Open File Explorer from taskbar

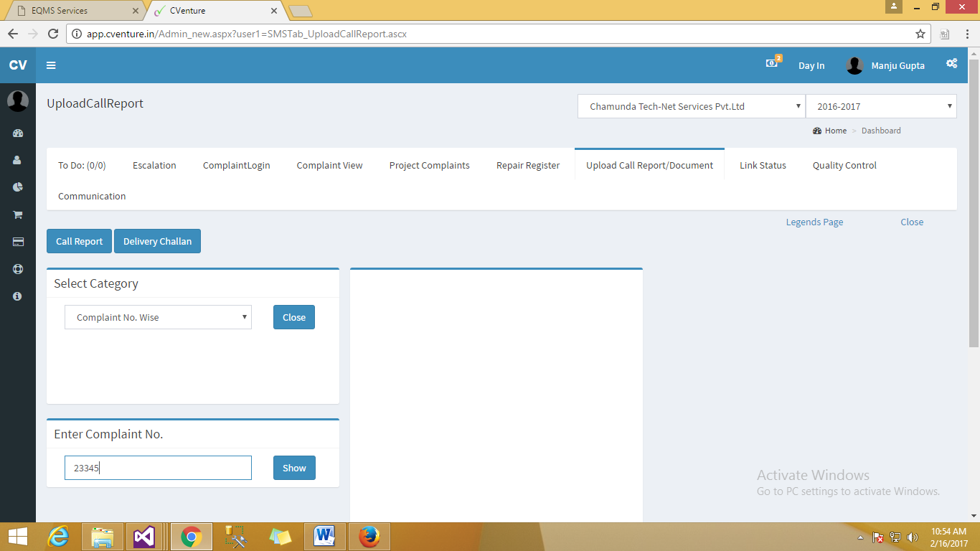coord(103,537)
